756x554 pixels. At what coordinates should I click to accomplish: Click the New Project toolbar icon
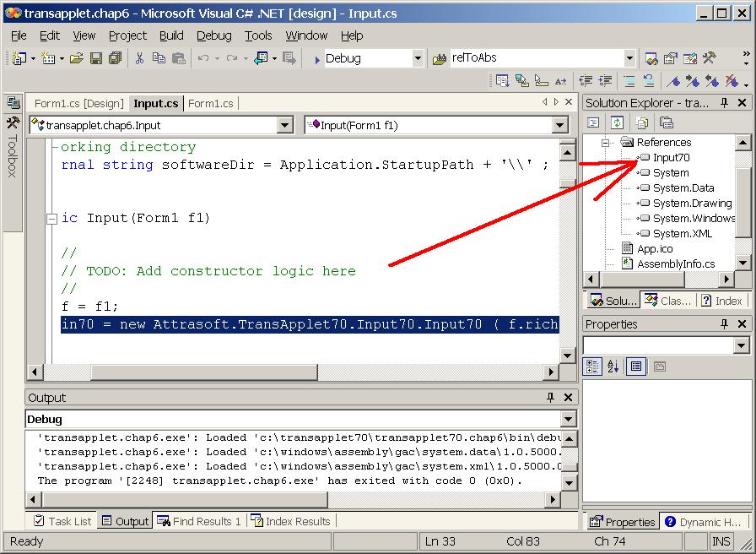pyautogui.click(x=19, y=58)
